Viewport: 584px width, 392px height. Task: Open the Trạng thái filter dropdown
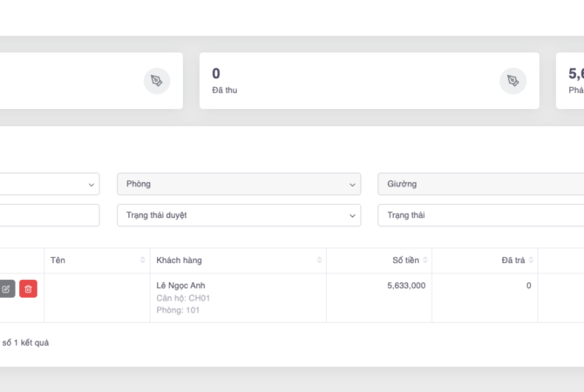point(479,215)
